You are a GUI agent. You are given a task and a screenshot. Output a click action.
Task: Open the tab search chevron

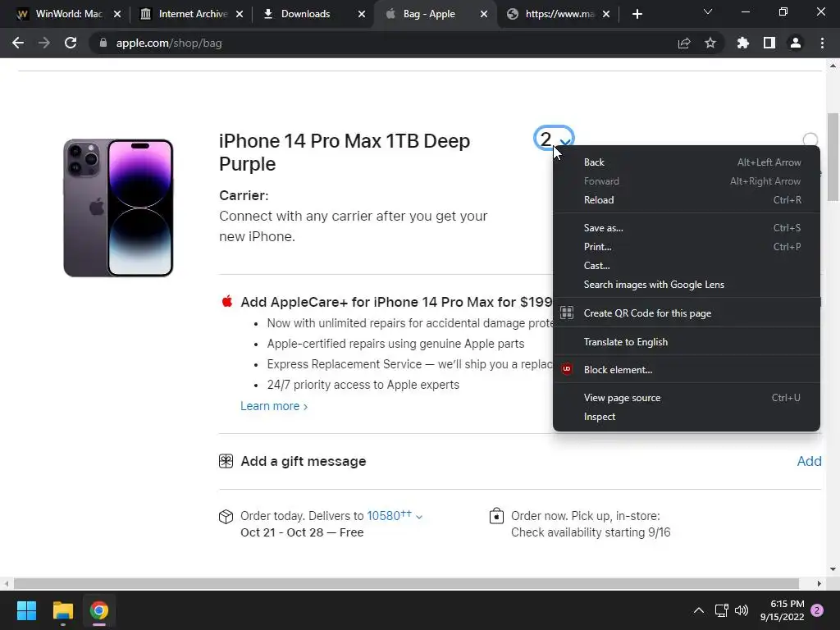pos(708,11)
